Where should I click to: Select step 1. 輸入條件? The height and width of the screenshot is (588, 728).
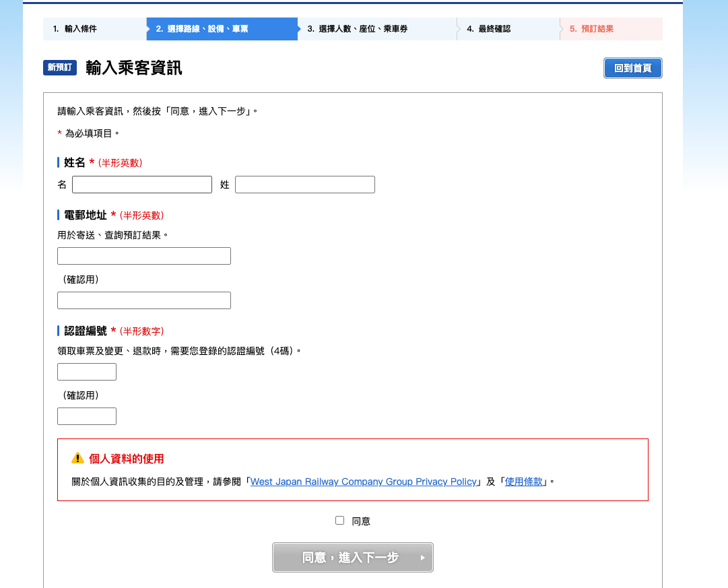(x=95, y=29)
